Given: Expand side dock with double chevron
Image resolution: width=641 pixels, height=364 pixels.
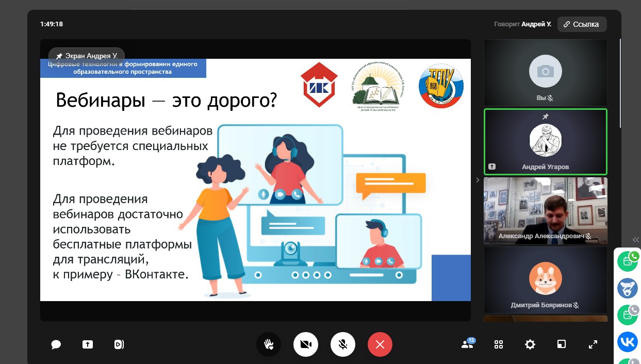Looking at the screenshot, I should coord(635,239).
